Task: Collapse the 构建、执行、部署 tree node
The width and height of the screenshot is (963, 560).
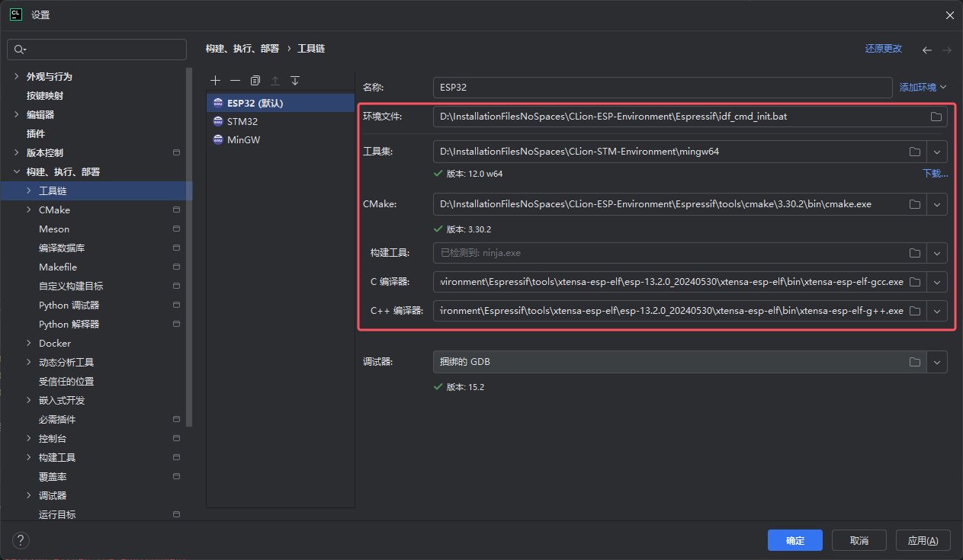Action: click(x=16, y=172)
